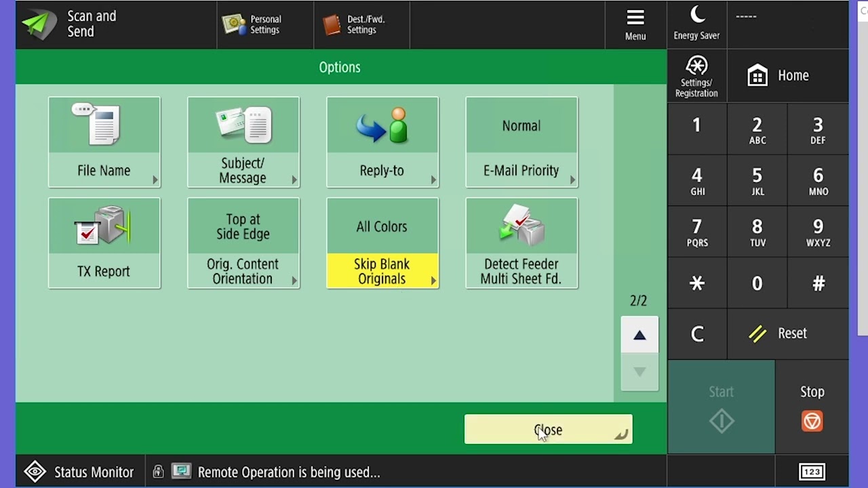
Task: Tap keypad number 2 ABC
Action: (757, 129)
